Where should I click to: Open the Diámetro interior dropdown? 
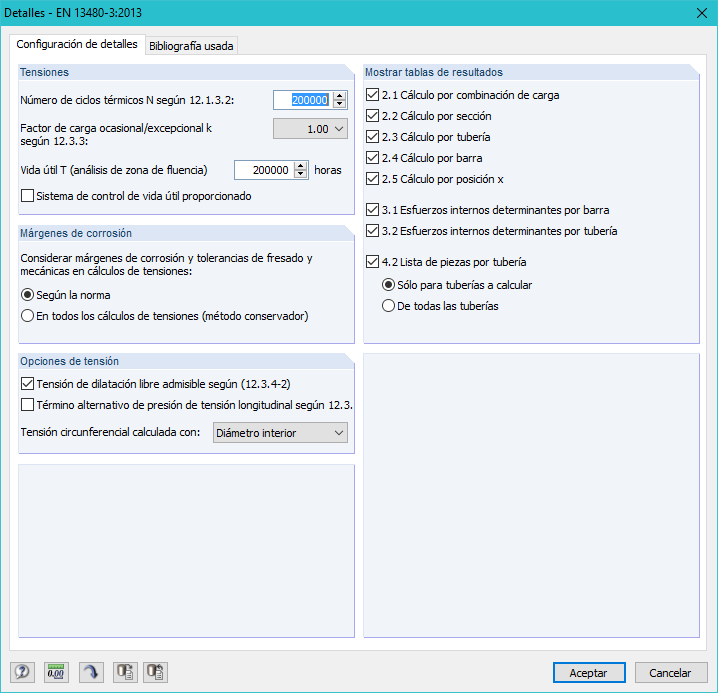[x=280, y=433]
